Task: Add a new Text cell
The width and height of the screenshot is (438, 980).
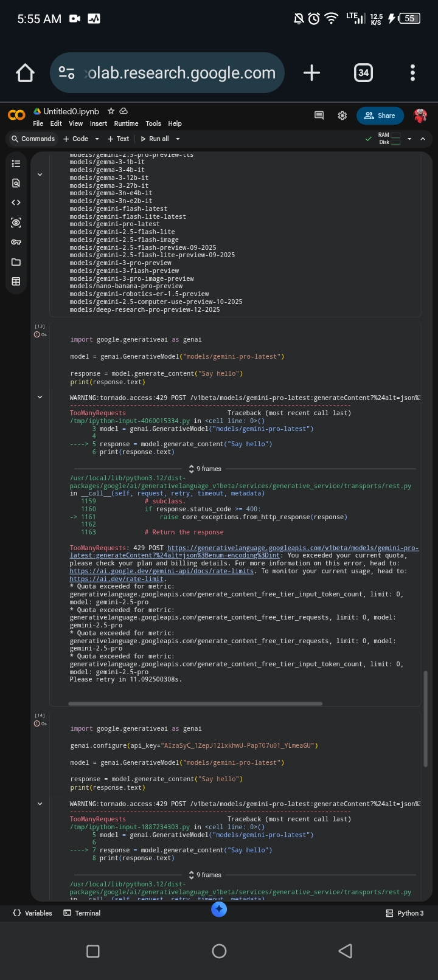Action: click(x=118, y=139)
